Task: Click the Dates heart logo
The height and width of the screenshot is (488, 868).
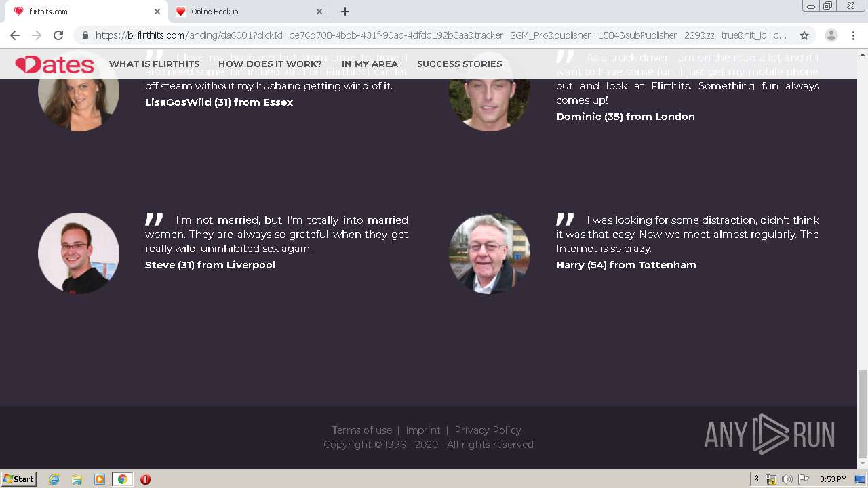Action: (x=54, y=64)
